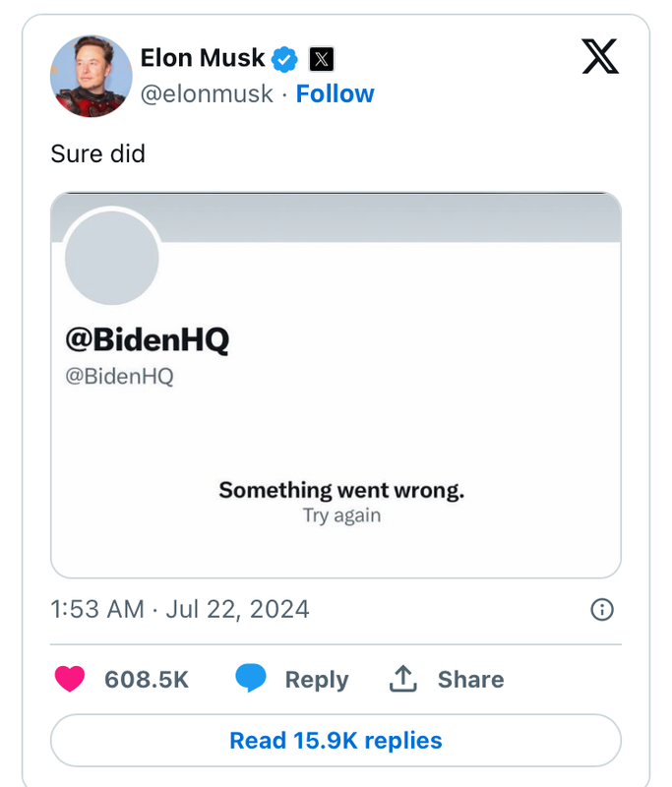This screenshot has width=672, height=787.
Task: Click the "Sure did" post text
Action: coord(98,153)
